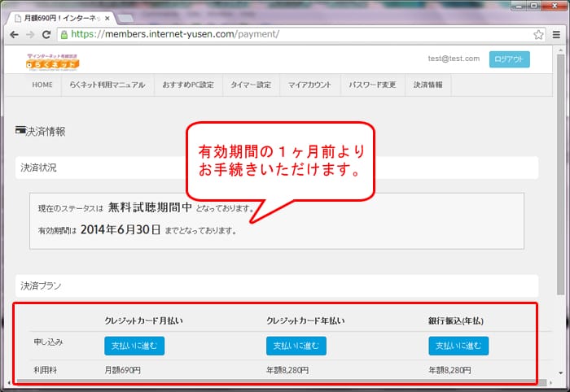Open the Chrome hamburger menu
This screenshot has height=392, width=570.
[x=556, y=35]
